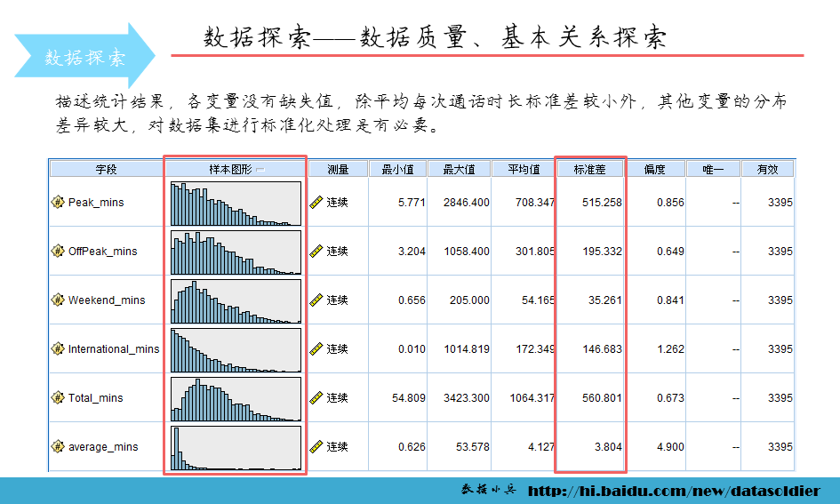Image resolution: width=840 pixels, height=504 pixels.
Task: Open the Peak_mins histogram thumbnail
Action: coord(236,203)
